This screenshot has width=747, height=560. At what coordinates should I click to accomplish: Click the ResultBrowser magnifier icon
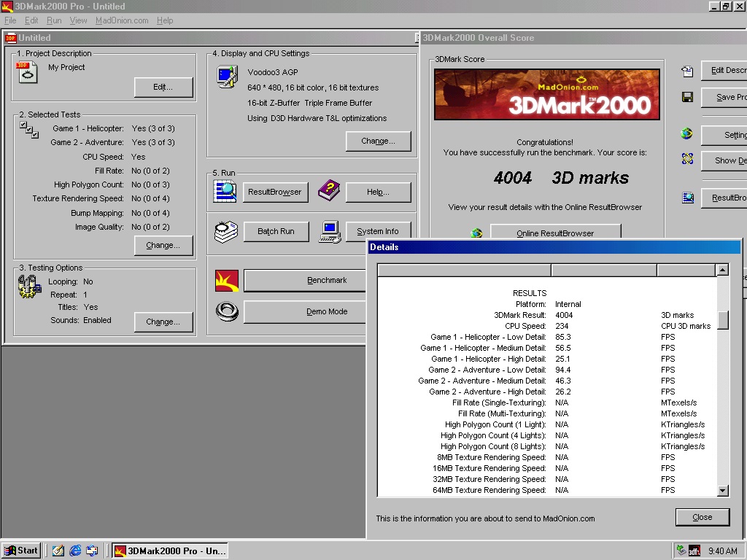[225, 192]
